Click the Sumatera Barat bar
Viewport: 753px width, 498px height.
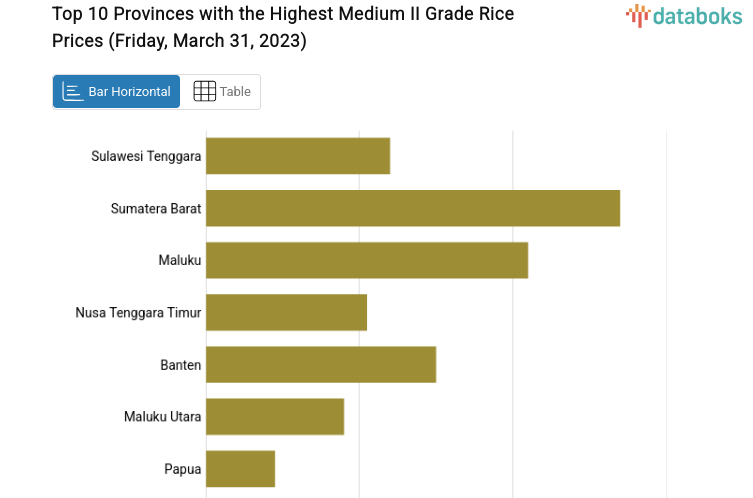[x=413, y=208]
